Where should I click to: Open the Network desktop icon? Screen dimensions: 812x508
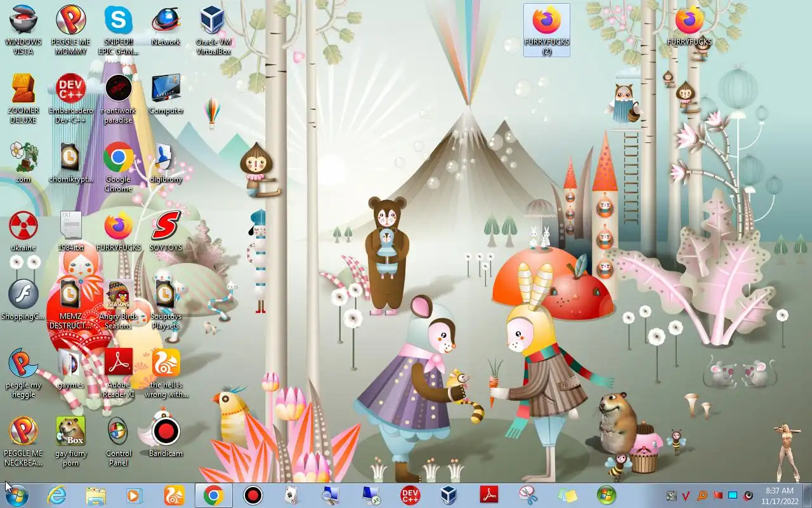coord(166,26)
